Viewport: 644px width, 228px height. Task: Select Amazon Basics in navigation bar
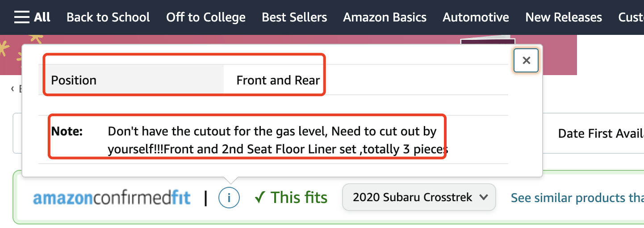point(385,17)
